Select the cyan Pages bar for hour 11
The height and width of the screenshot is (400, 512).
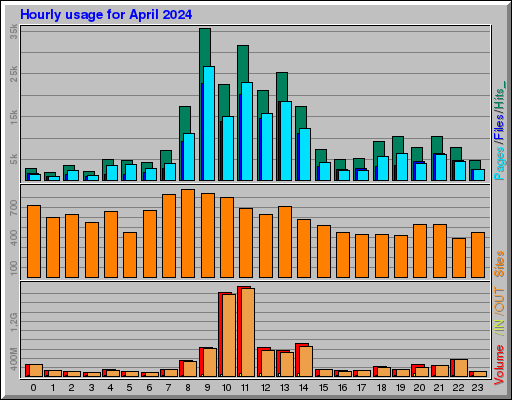[247, 131]
